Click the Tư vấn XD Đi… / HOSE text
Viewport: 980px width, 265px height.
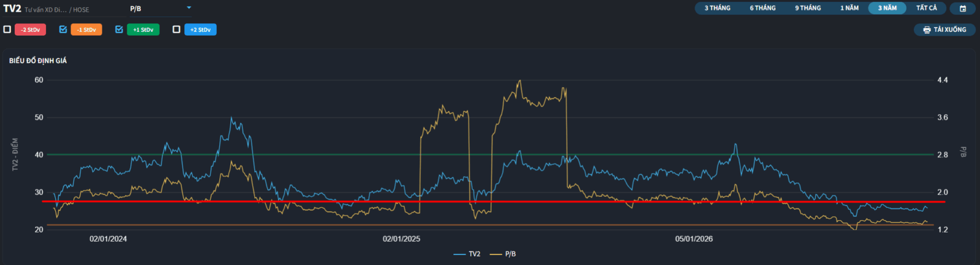click(x=57, y=10)
